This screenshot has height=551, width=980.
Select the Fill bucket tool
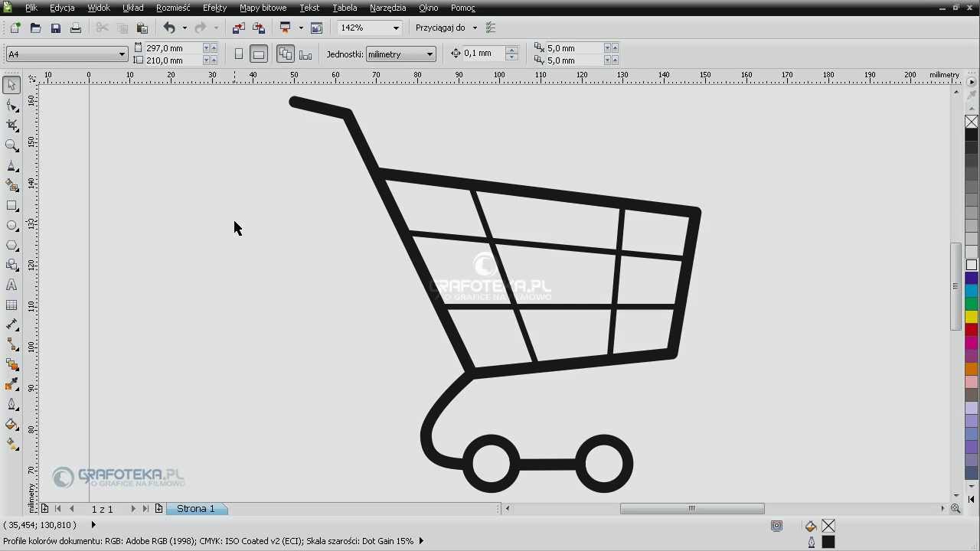(x=11, y=425)
